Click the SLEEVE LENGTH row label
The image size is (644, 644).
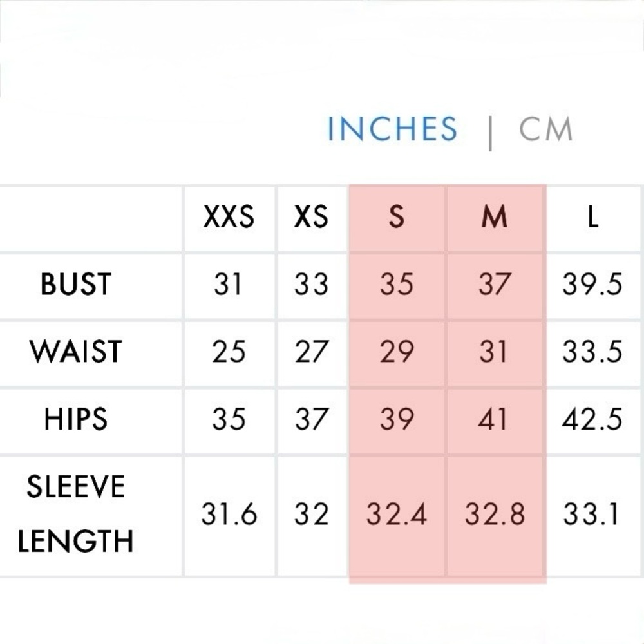coord(76,513)
